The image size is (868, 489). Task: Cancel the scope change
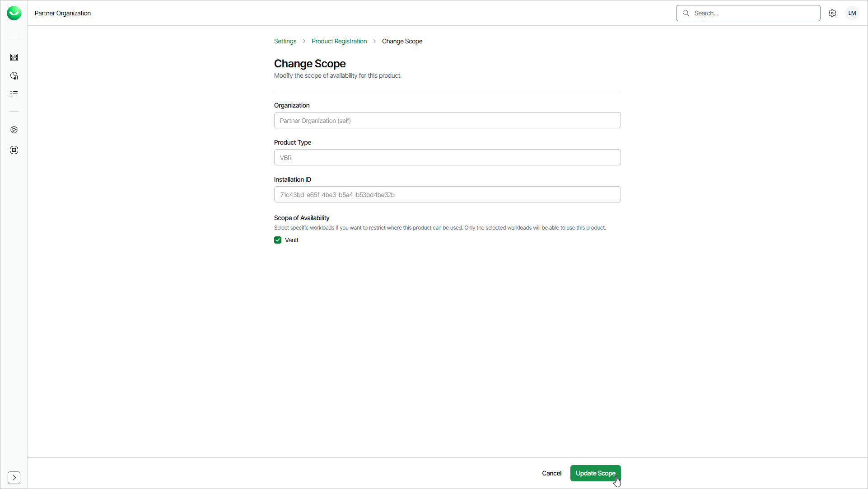click(x=551, y=473)
